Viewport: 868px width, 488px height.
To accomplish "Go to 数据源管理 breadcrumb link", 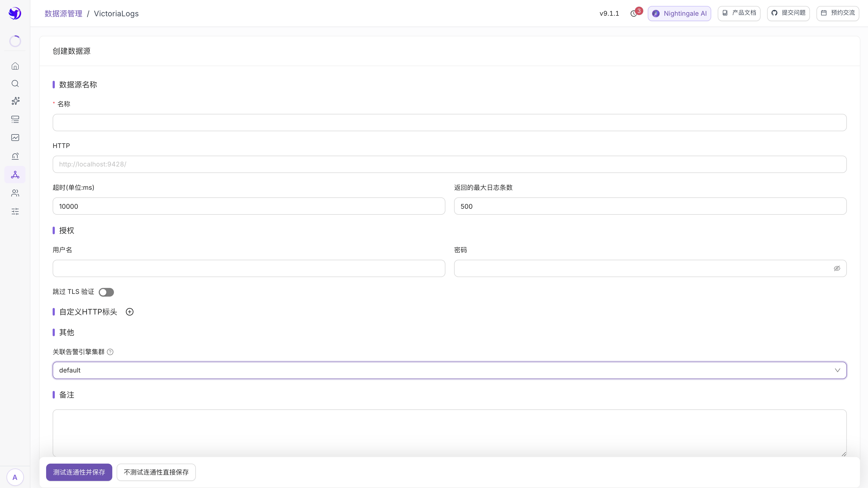I will (x=63, y=14).
